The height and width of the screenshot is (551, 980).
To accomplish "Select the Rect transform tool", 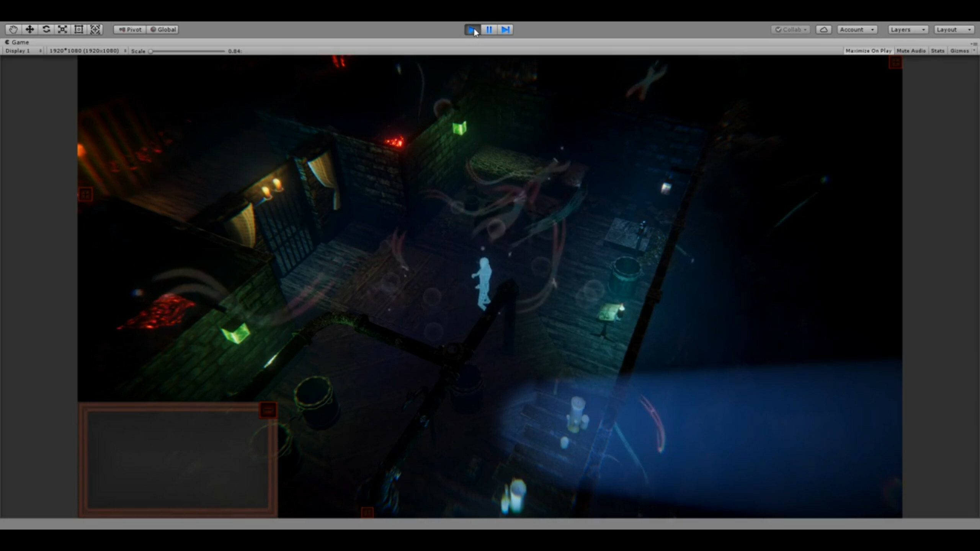I will point(79,29).
